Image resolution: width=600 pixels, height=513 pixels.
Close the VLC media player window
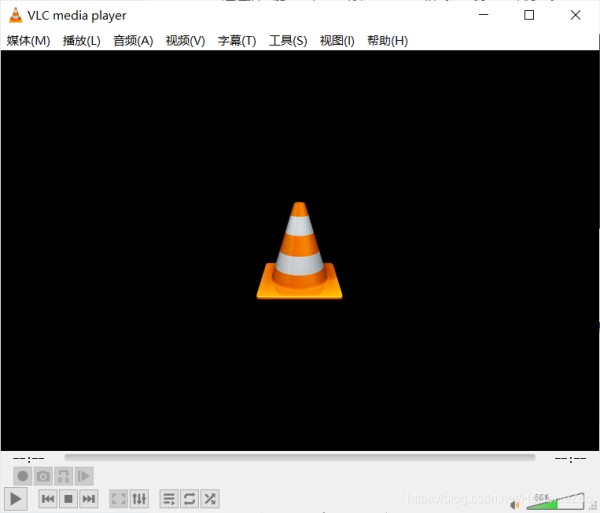(x=576, y=15)
